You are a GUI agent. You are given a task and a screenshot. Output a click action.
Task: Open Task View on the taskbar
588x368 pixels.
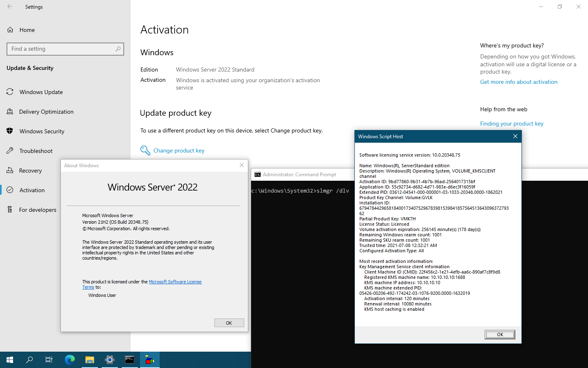click(49, 360)
